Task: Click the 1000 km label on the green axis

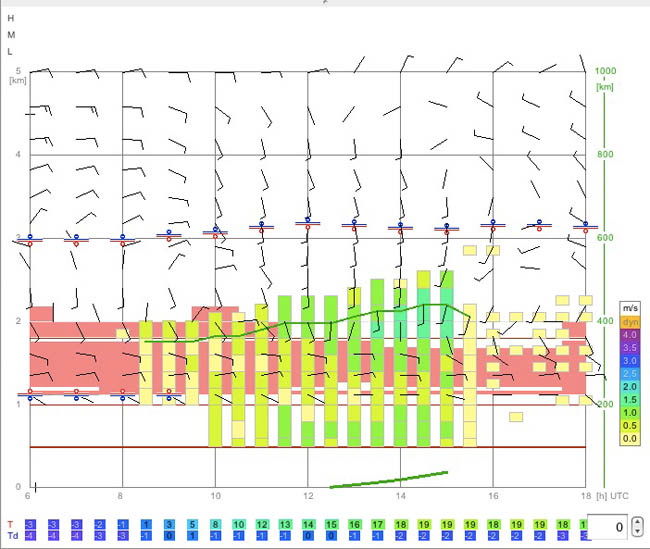Action: 605,71
